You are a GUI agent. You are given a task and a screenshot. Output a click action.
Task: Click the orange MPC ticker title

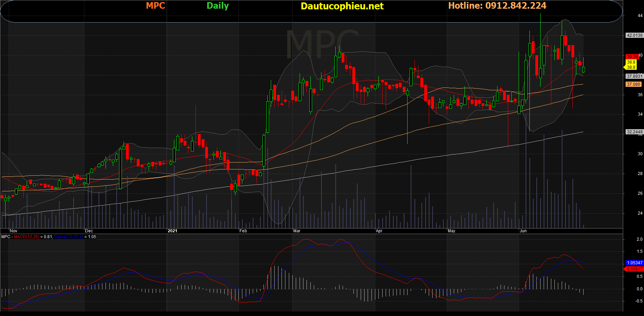155,6
